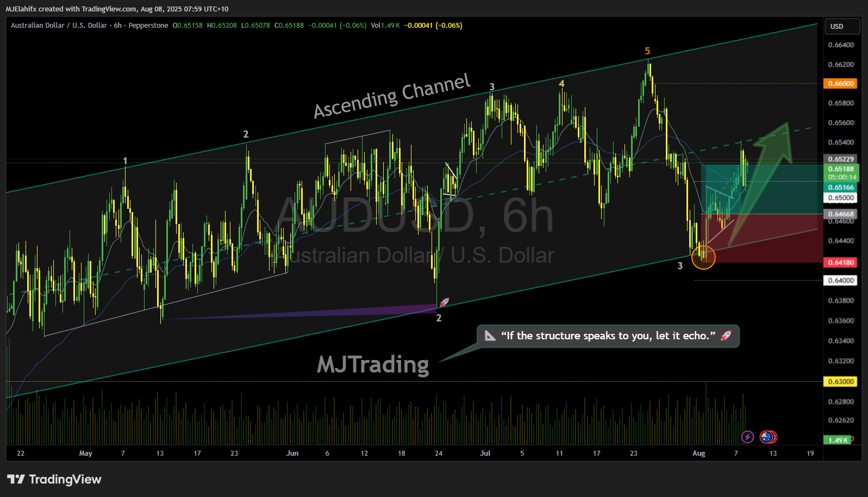Viewport: 868px width, 497px height.
Task: Click the 0.64000 white price label
Action: point(841,280)
